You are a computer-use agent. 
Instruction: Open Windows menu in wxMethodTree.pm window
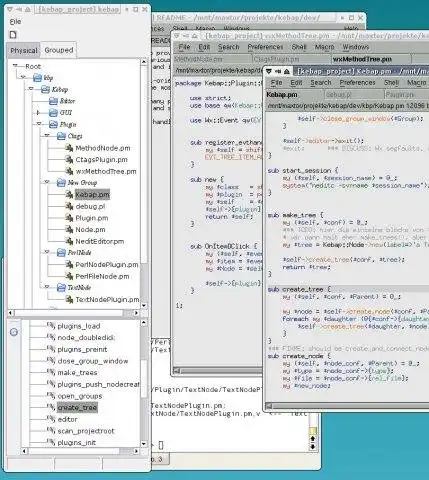pos(356,47)
